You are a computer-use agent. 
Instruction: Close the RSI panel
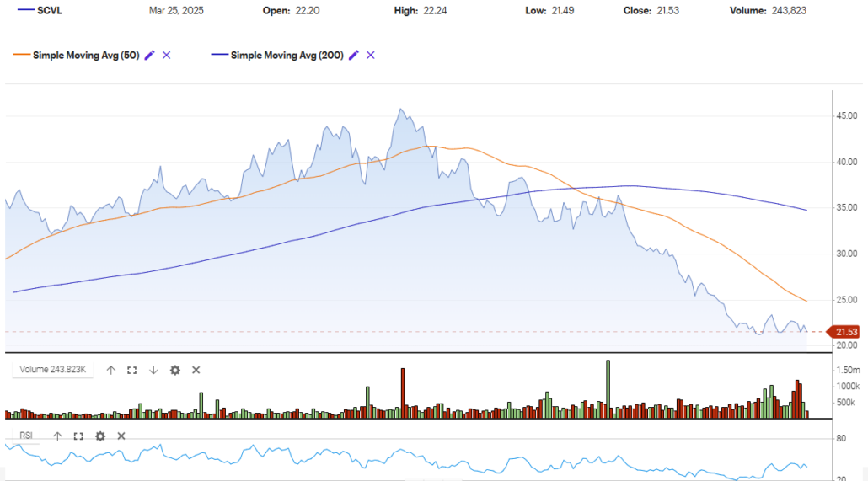pyautogui.click(x=121, y=436)
